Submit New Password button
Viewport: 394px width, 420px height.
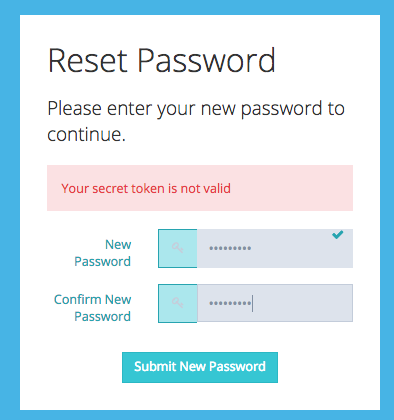tap(200, 367)
